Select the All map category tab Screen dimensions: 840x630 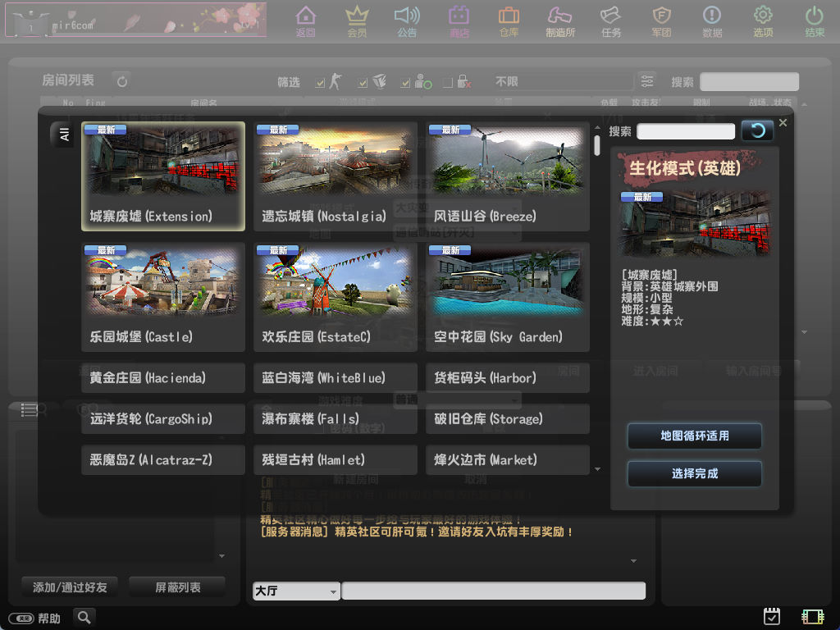click(64, 135)
